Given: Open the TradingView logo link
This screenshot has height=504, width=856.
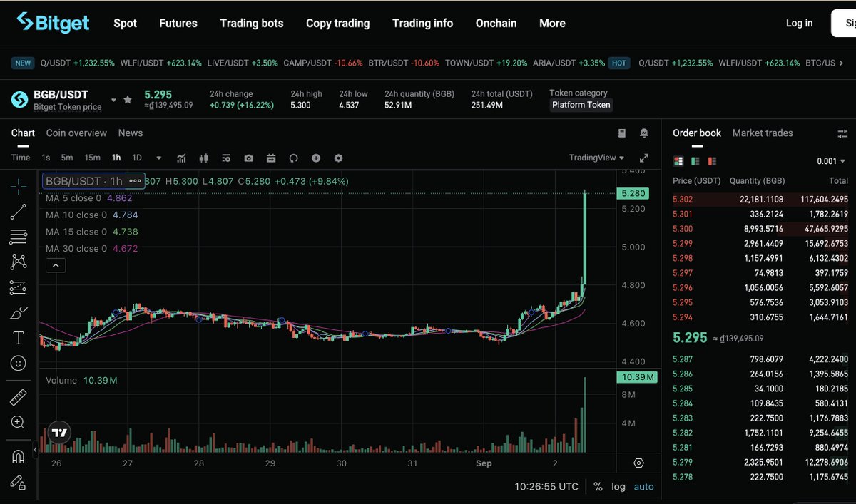Looking at the screenshot, I should [59, 433].
